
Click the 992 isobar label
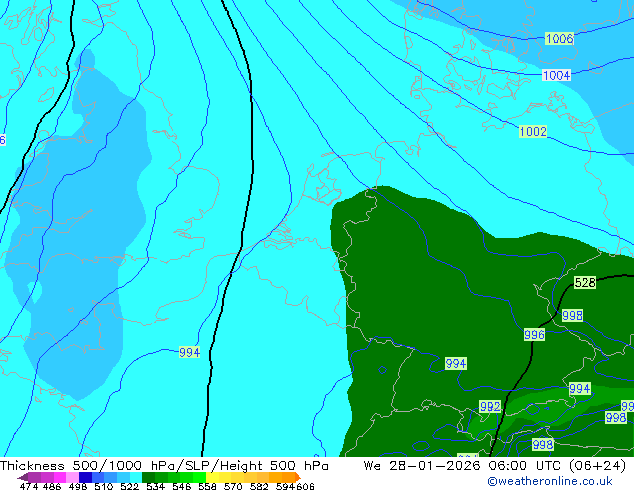[x=490, y=406]
